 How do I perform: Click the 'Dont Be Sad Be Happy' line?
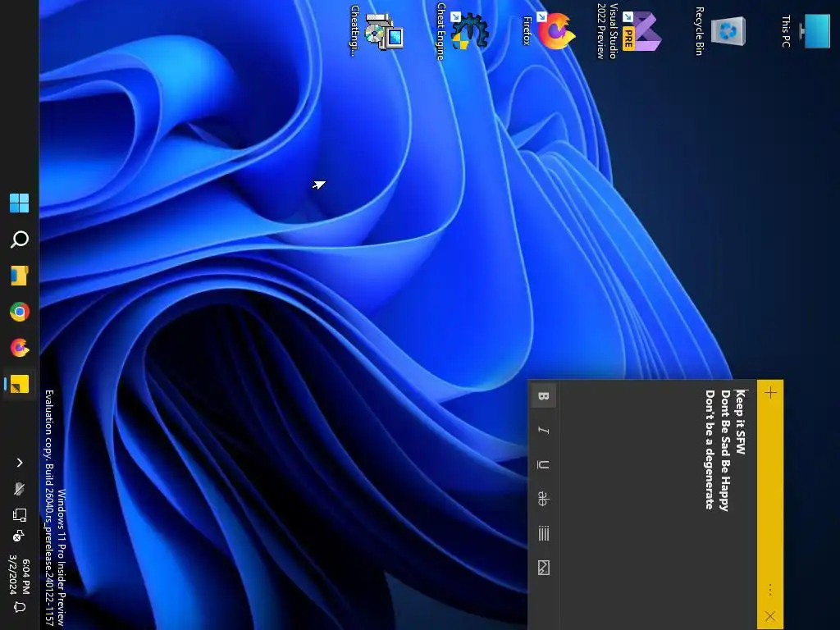click(x=725, y=450)
